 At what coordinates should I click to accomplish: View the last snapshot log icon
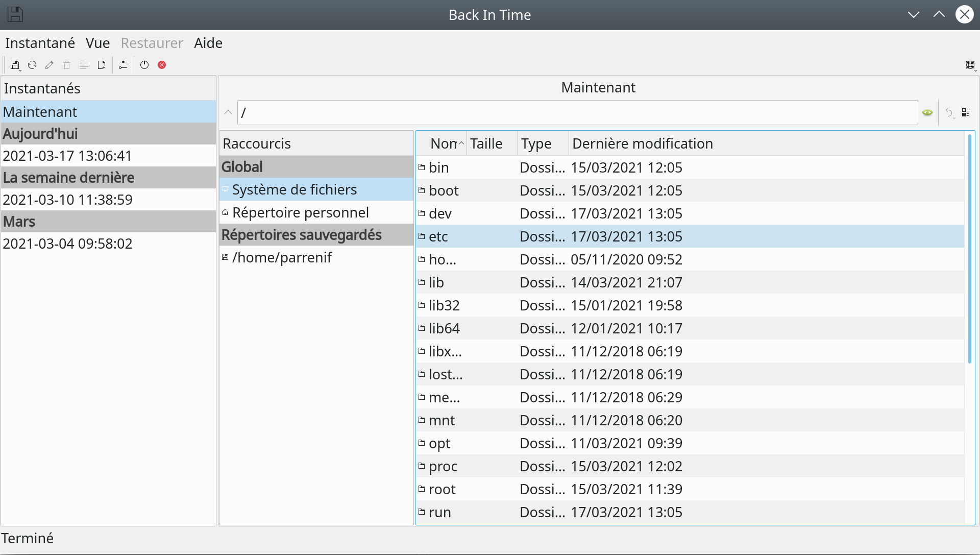pyautogui.click(x=102, y=65)
